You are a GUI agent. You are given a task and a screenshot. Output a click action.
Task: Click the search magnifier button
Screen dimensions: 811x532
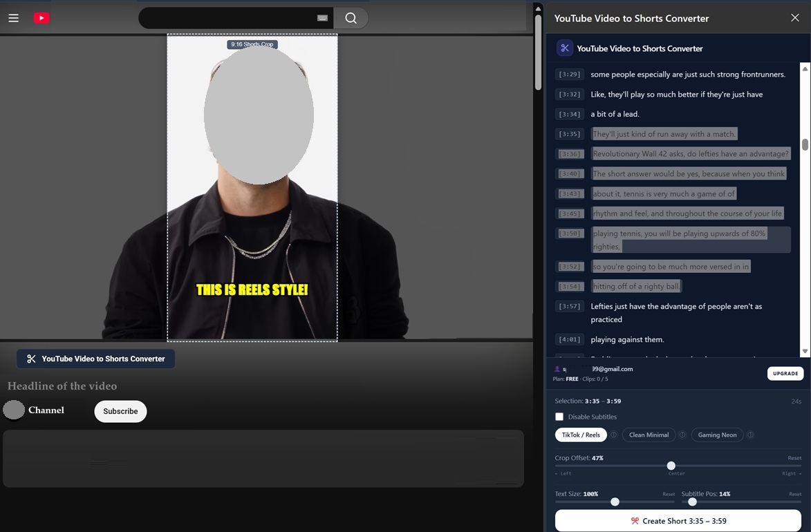[351, 18]
